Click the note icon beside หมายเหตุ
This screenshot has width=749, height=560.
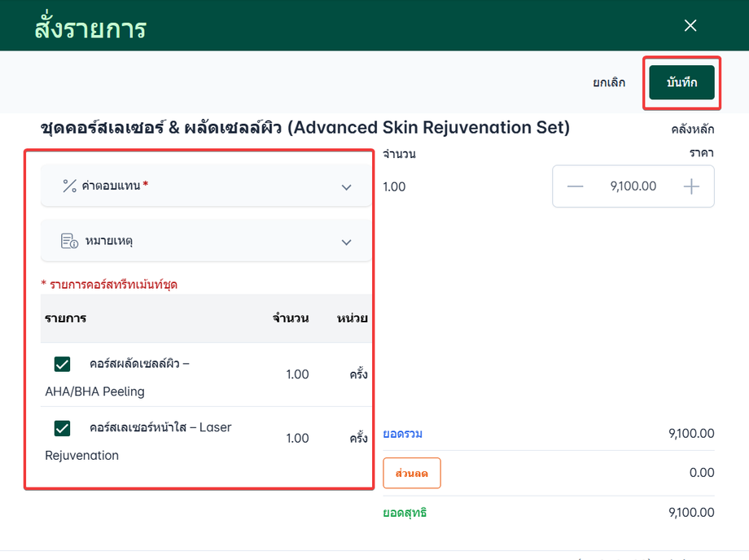69,241
